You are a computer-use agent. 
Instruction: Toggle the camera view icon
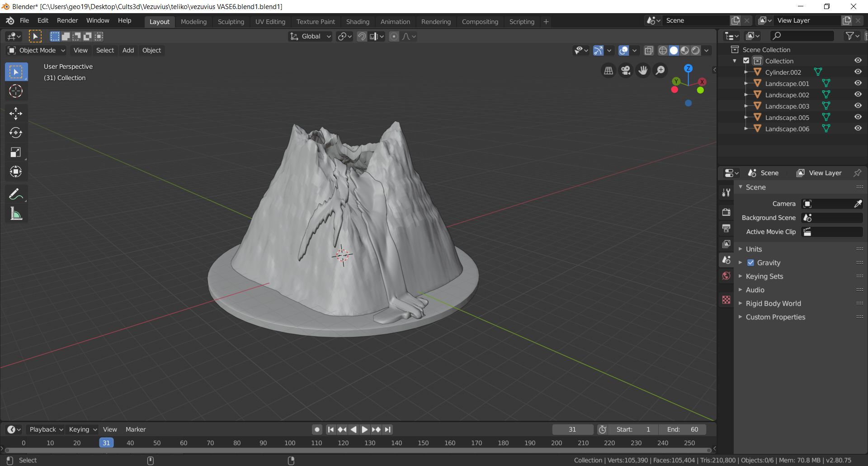(x=625, y=70)
